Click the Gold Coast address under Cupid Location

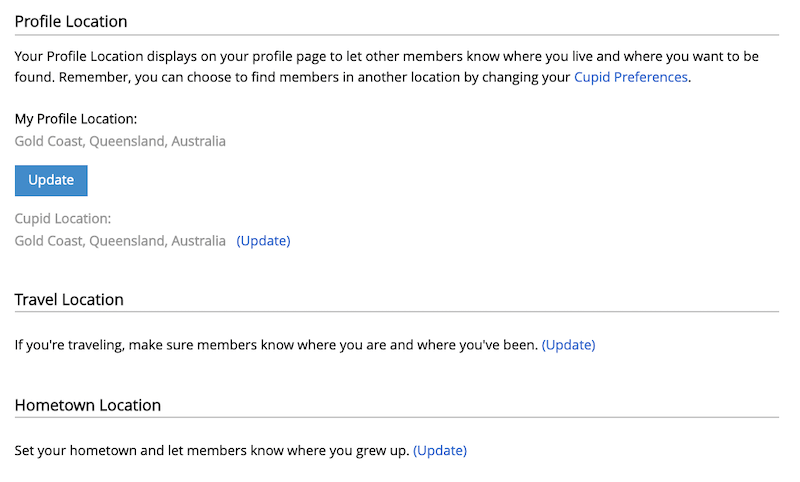tap(120, 241)
